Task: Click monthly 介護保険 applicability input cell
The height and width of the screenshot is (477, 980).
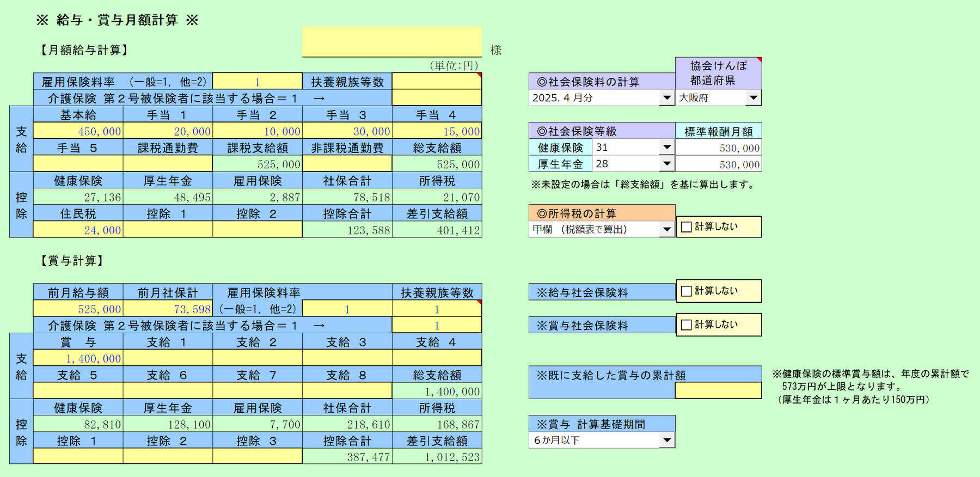Action: 437,98
